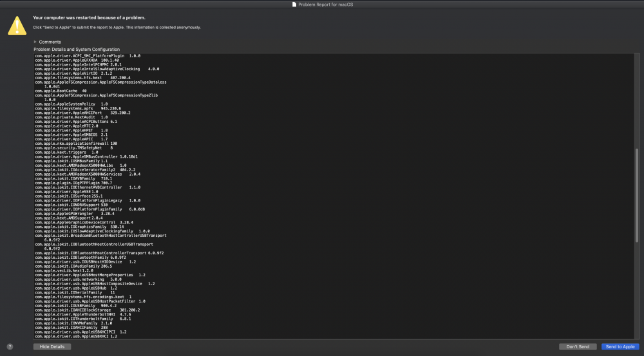The image size is (644, 356).
Task: Click the com.apple.driver.IOPlatformPluginFamily line
Action: [90, 209]
